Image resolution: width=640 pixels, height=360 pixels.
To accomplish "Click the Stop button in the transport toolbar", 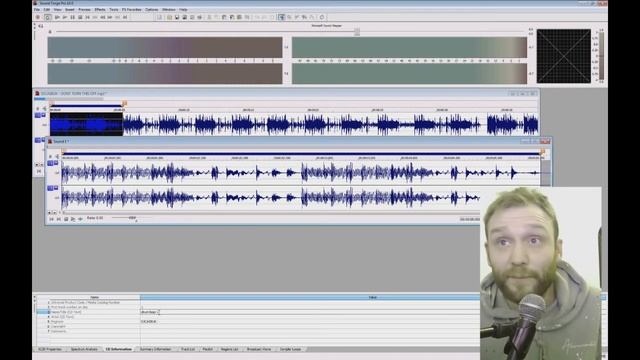I will point(80,17).
